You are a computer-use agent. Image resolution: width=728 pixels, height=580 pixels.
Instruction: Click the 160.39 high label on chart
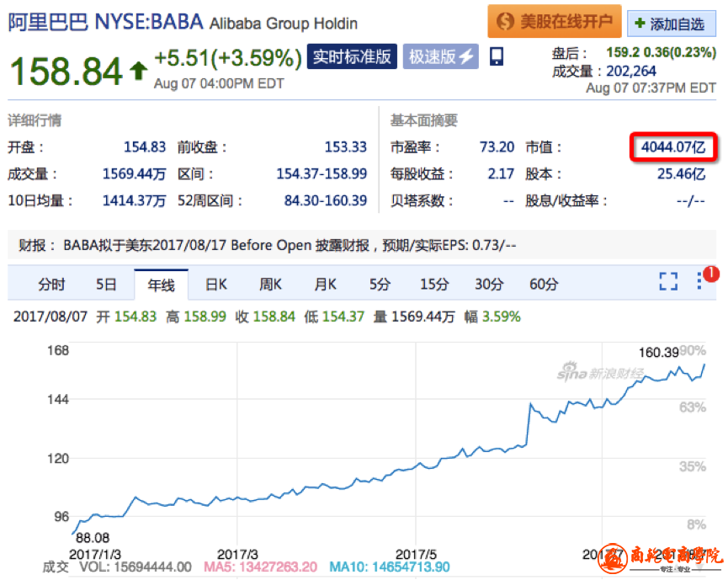[x=658, y=353]
